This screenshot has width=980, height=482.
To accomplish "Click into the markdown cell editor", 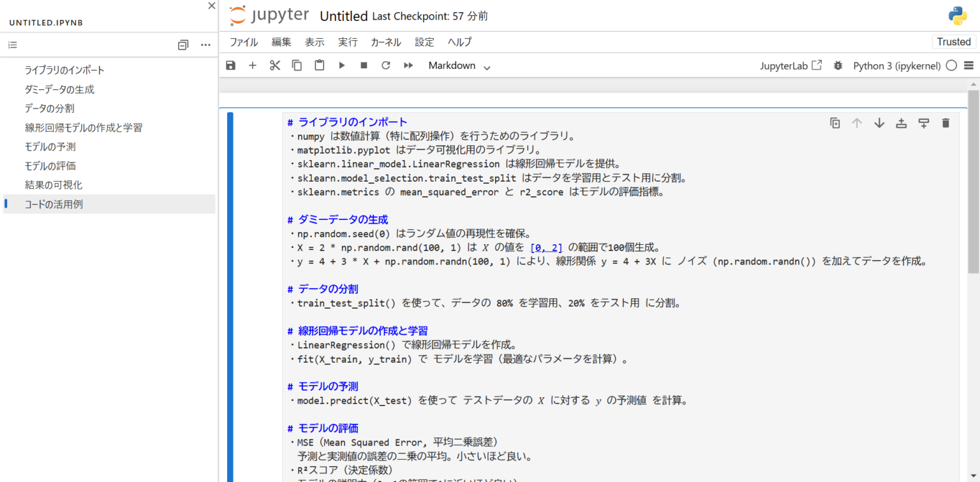I will click(x=620, y=296).
